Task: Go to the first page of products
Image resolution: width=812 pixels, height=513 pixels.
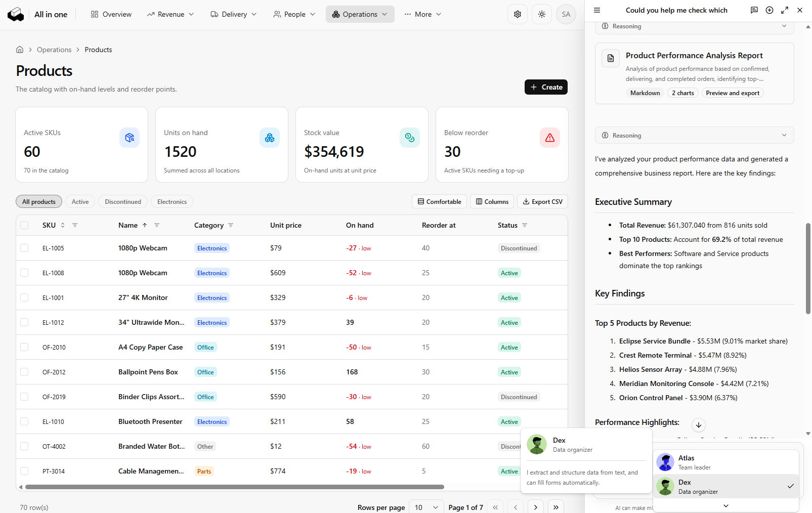Action: (x=495, y=507)
